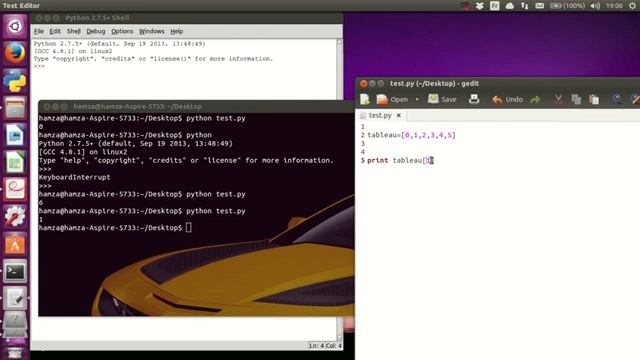This screenshot has height=360, width=640.
Task: Open the Ubuntu Dash launcher icon
Action: [15, 27]
